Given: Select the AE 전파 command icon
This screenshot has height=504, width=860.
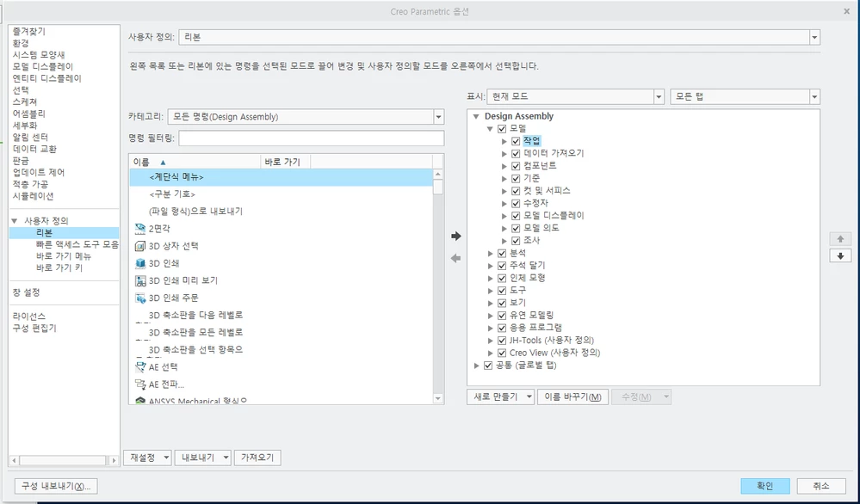Looking at the screenshot, I should point(139,382).
